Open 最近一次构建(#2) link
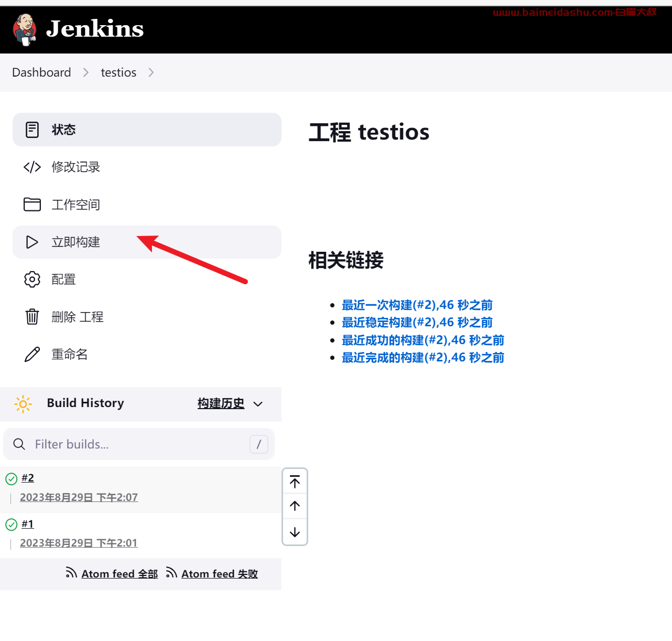672x641 pixels. click(417, 305)
